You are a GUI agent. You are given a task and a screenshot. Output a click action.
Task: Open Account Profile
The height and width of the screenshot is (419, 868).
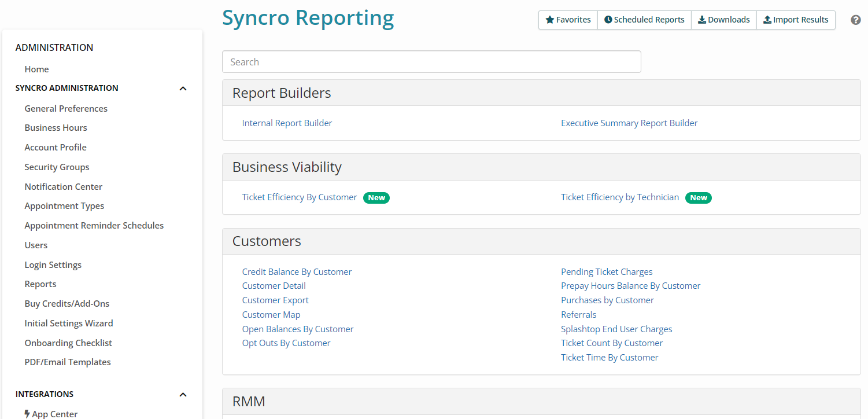pyautogui.click(x=56, y=147)
